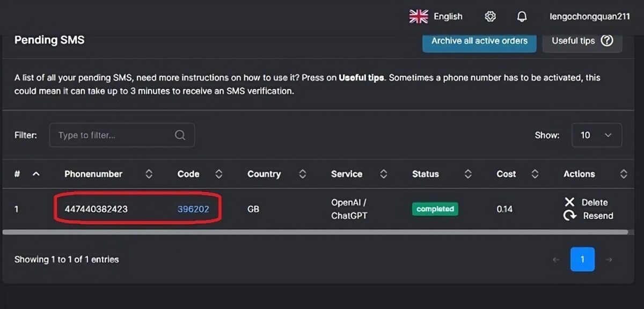The width and height of the screenshot is (644, 309).
Task: Open the English language menu
Action: (448, 17)
